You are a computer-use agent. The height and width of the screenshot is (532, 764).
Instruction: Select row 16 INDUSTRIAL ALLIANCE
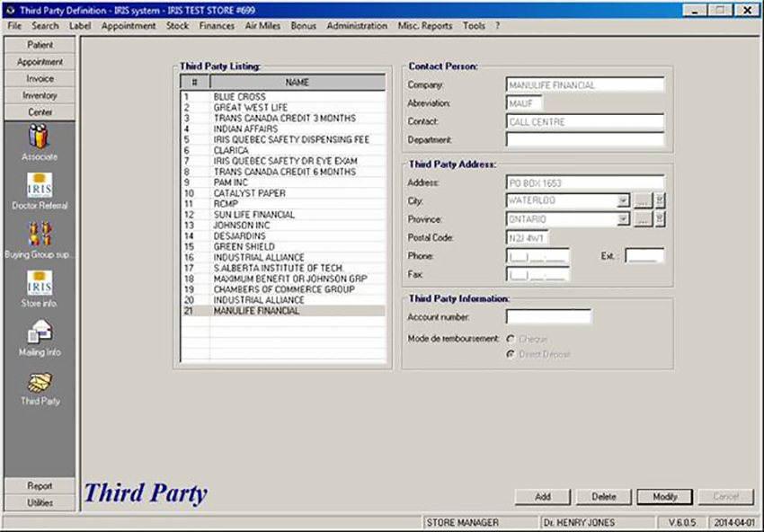point(283,257)
